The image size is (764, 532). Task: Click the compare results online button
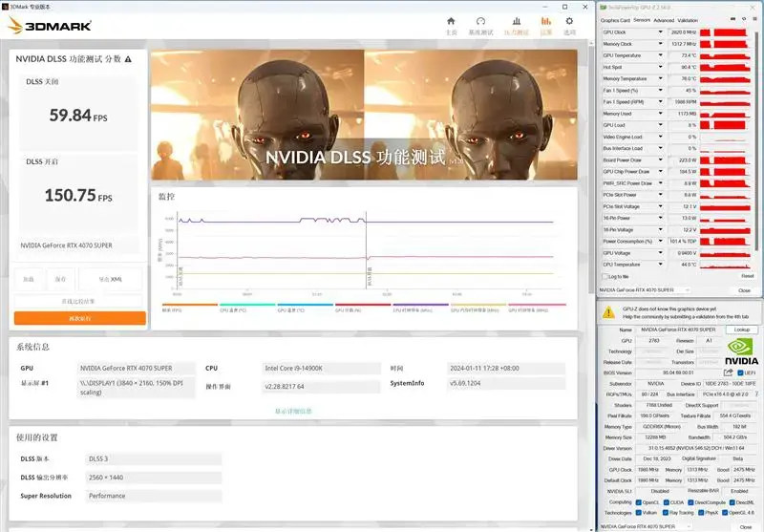78,301
